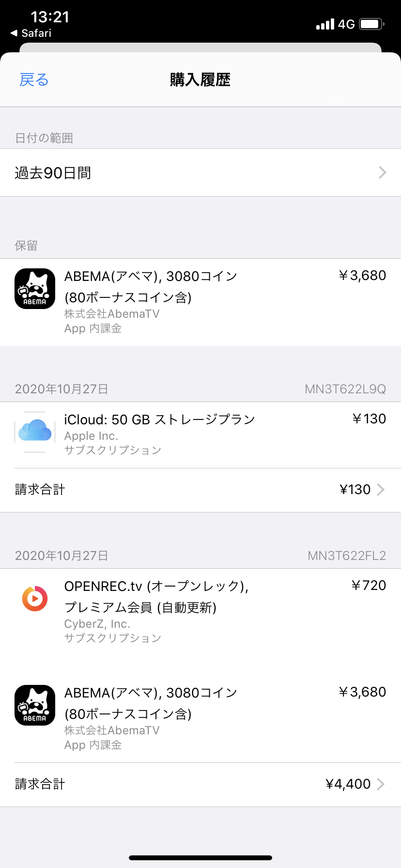Open the 過去90日間 date range selector
401x868 pixels.
tap(200, 172)
